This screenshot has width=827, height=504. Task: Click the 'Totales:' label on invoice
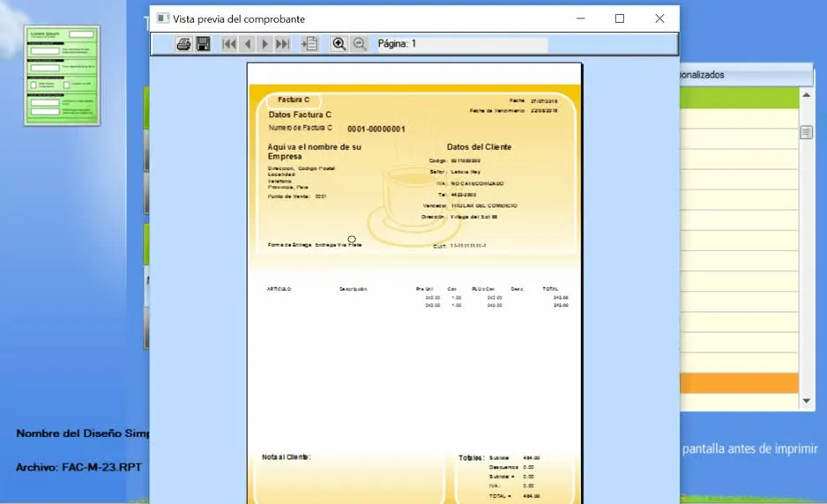tap(471, 458)
